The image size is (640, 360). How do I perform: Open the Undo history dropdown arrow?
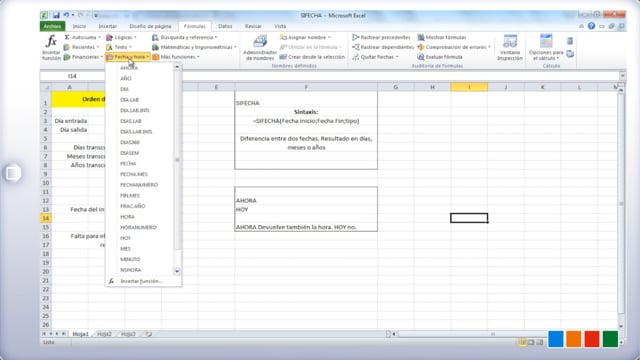click(73, 16)
